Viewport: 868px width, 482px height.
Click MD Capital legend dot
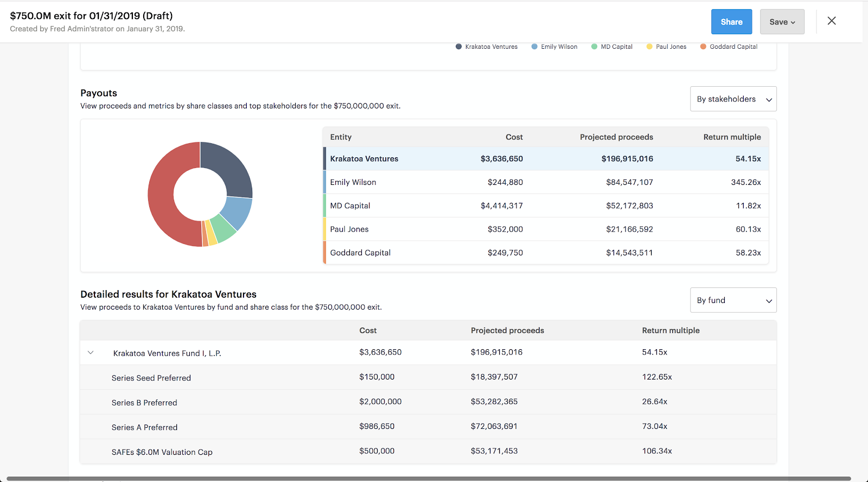[x=595, y=47]
